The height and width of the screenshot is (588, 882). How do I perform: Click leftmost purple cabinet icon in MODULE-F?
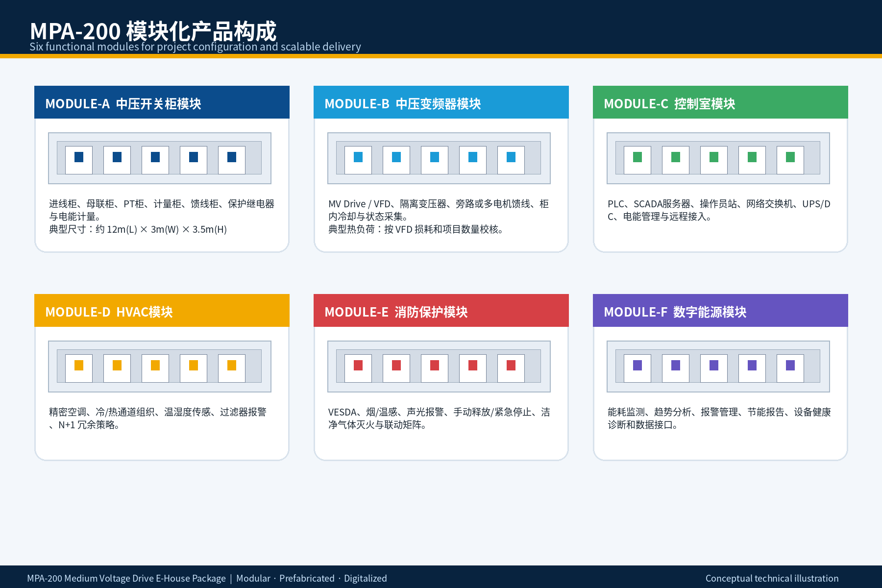(x=637, y=368)
